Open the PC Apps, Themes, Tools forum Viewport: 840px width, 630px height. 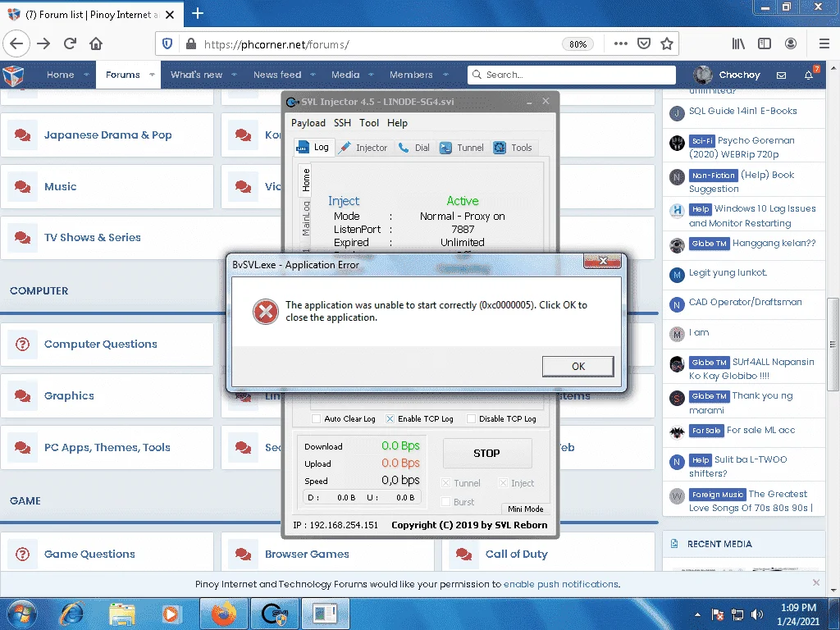(107, 447)
